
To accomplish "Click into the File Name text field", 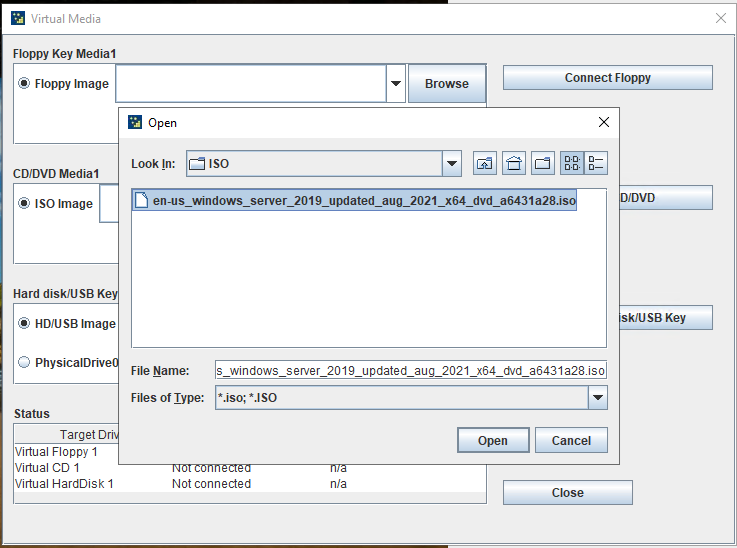I will pyautogui.click(x=410, y=371).
